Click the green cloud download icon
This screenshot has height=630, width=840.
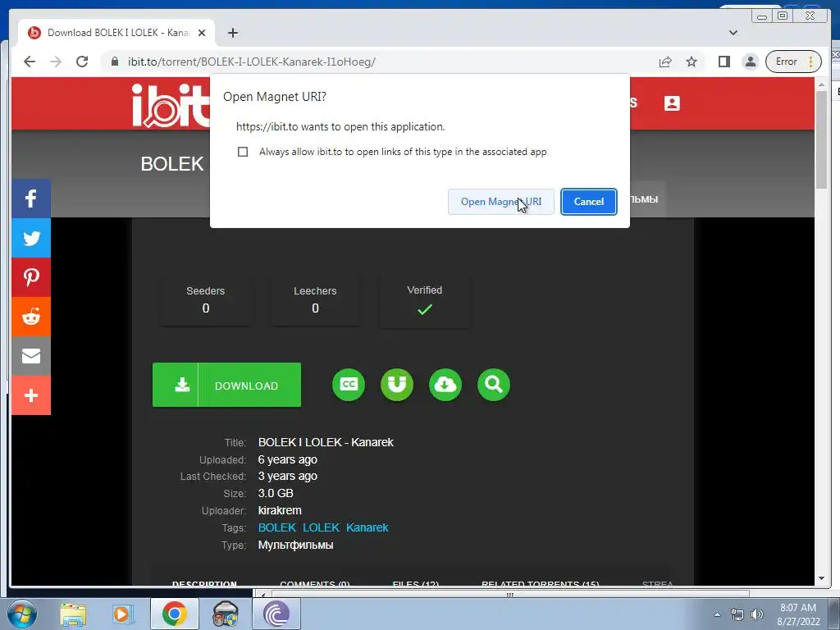(x=445, y=385)
